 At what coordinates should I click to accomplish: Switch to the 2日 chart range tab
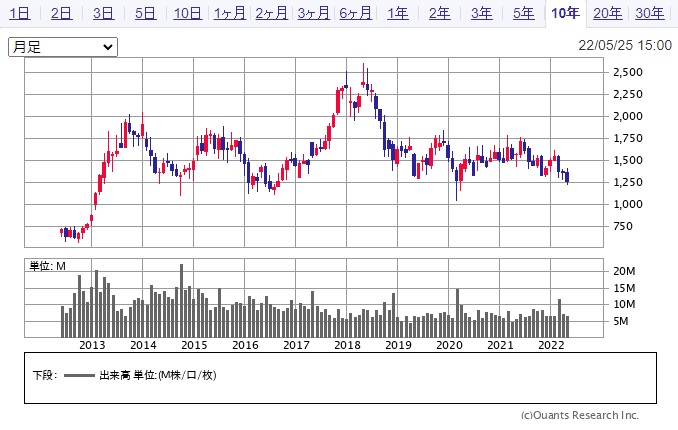61,13
